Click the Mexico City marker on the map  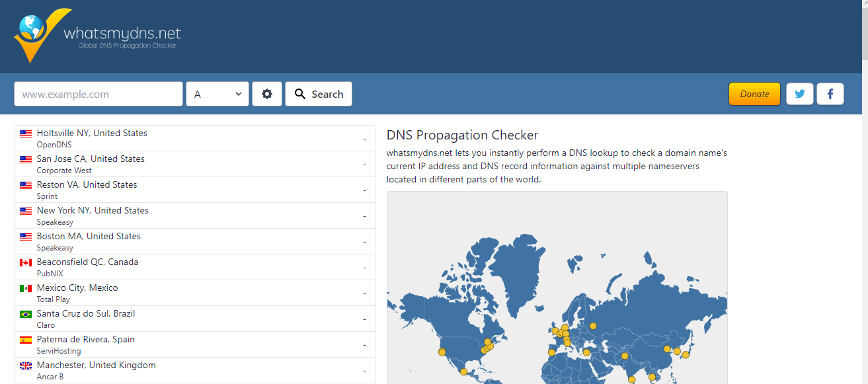coord(463,372)
